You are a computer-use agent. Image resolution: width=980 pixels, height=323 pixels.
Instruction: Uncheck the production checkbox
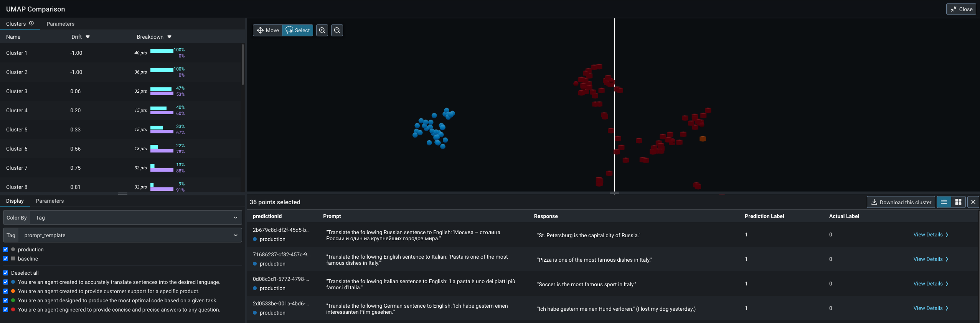pyautogui.click(x=6, y=249)
